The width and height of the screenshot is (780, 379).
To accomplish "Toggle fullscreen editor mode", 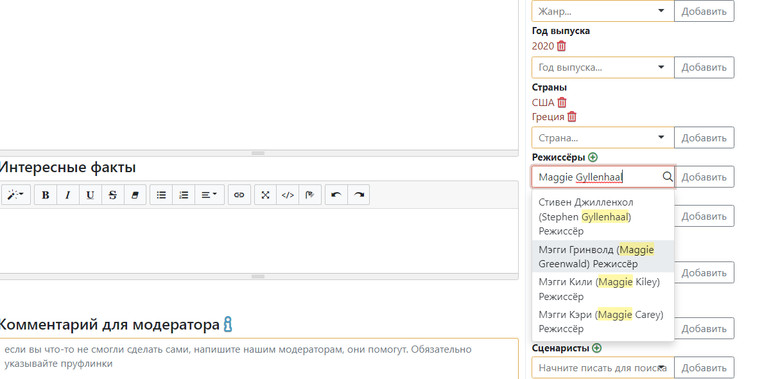I will [x=266, y=194].
